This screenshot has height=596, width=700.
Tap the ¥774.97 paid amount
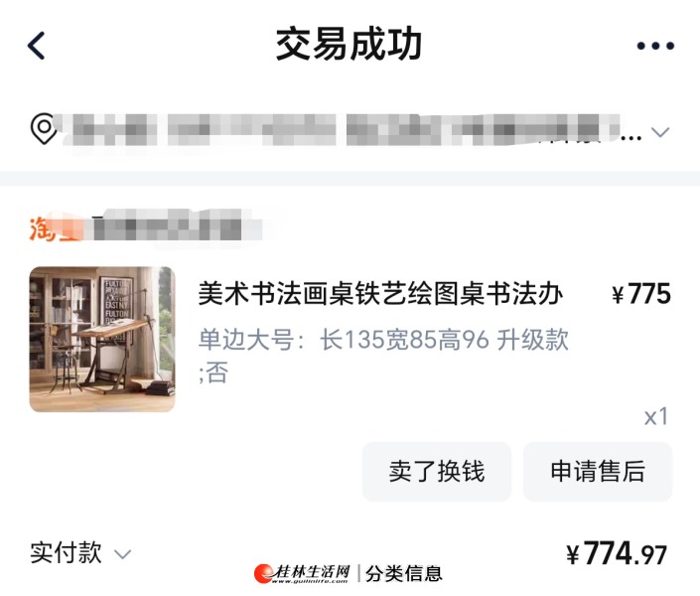coord(617,553)
